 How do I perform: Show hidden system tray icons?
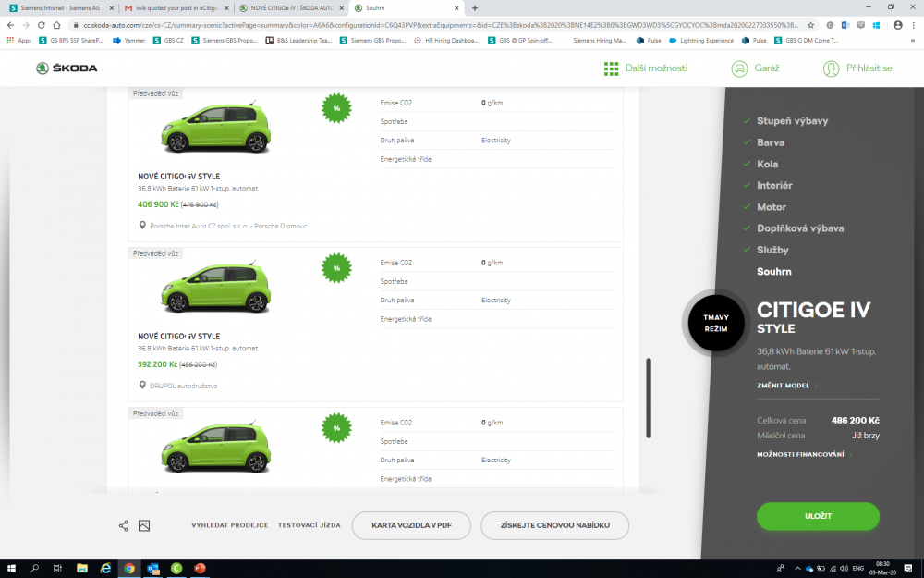pyautogui.click(x=797, y=569)
